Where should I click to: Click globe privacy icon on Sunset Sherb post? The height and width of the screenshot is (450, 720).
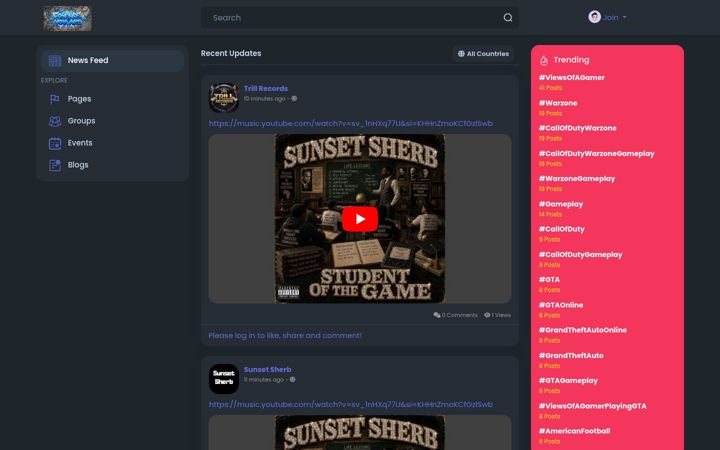pos(292,380)
